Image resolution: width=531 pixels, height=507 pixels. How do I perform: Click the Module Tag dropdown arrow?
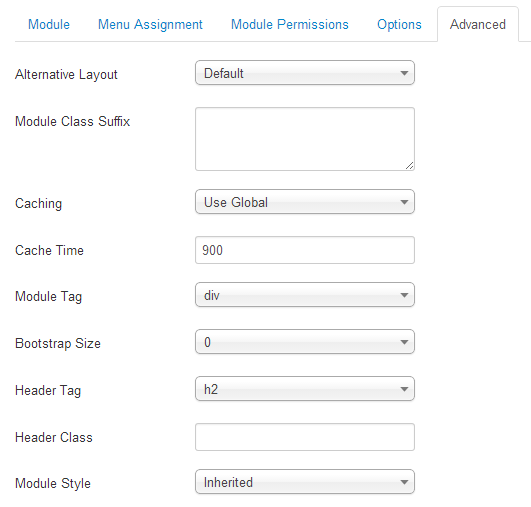pyautogui.click(x=404, y=295)
